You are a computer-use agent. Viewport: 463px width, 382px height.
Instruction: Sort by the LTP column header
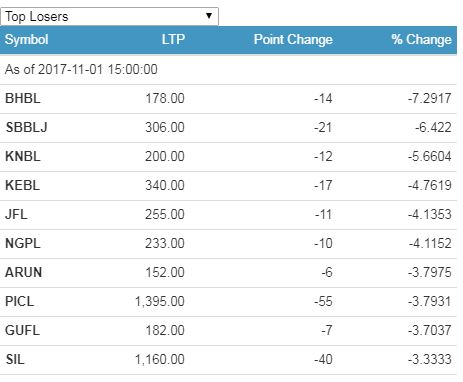[173, 40]
